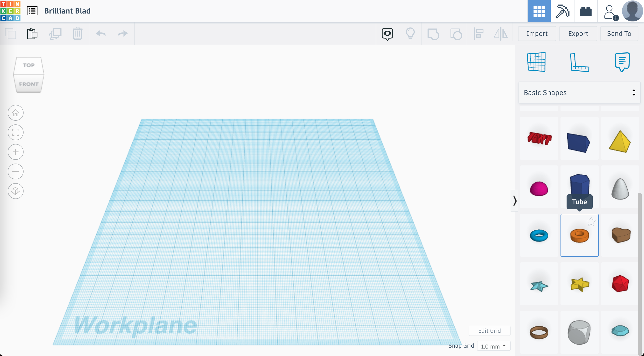Image resolution: width=644 pixels, height=356 pixels.
Task: Collapse the shapes panel with chevron
Action: click(515, 201)
